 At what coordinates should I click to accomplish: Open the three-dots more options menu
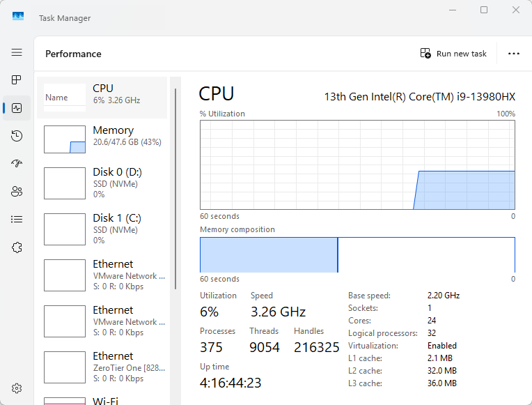pyautogui.click(x=514, y=54)
